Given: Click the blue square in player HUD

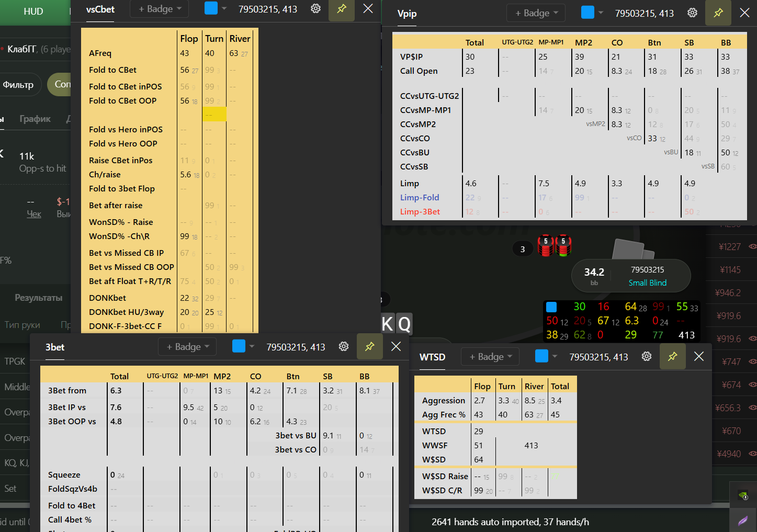Looking at the screenshot, I should [x=551, y=307].
